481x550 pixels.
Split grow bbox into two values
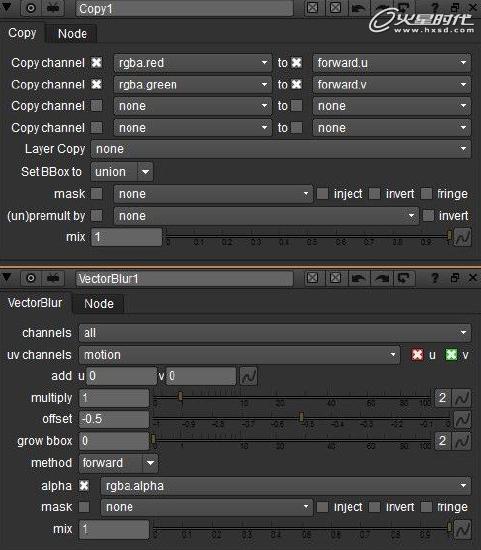coord(442,441)
